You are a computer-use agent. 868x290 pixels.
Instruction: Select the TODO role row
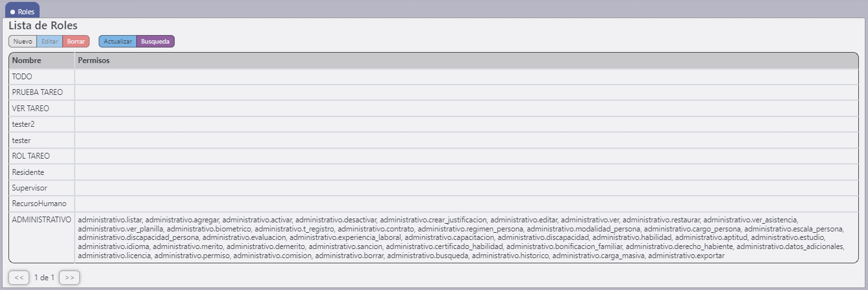point(22,77)
